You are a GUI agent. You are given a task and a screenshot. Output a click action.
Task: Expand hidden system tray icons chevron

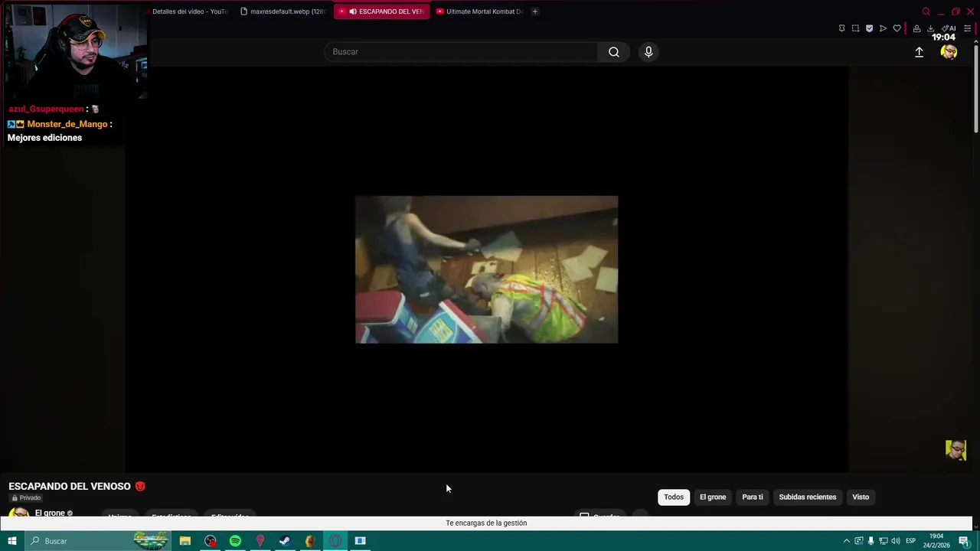click(x=847, y=541)
